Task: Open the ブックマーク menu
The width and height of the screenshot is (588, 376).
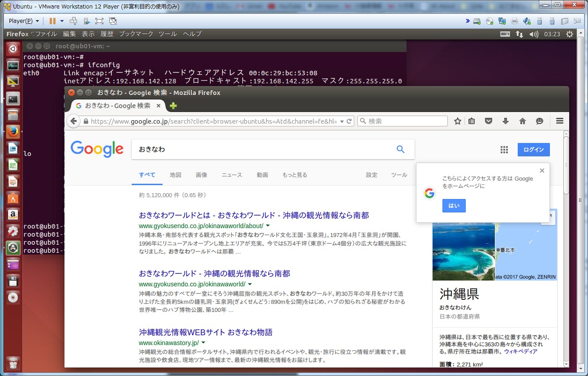Action: (136, 34)
